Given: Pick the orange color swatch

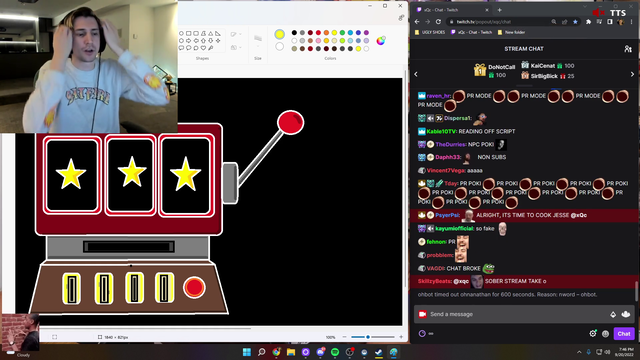Looking at the screenshot, I should [326, 33].
